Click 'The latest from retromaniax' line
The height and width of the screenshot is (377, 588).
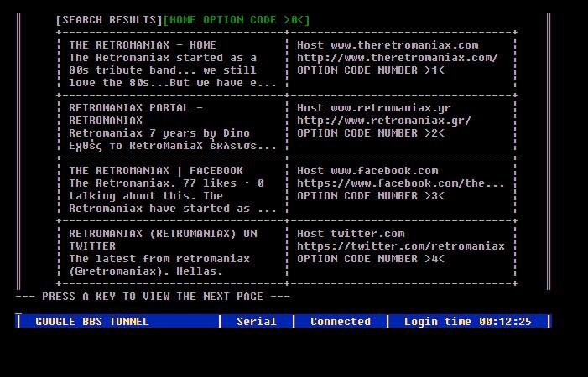[x=159, y=259]
